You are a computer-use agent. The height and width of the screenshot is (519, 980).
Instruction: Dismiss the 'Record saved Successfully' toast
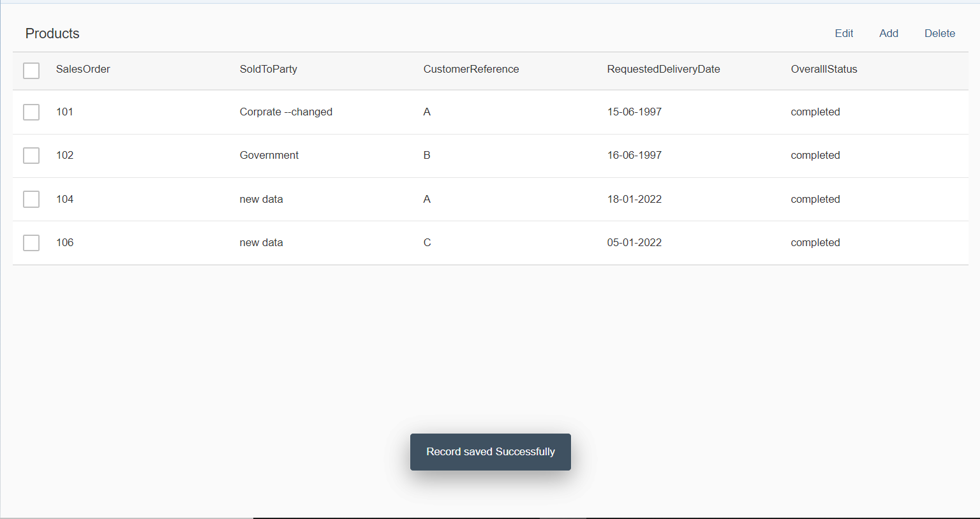coord(490,452)
